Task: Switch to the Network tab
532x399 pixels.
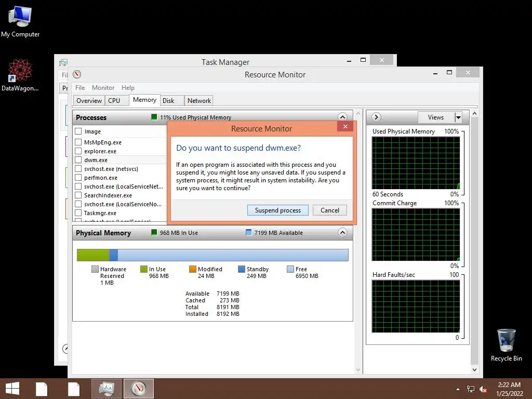Action: 199,100
